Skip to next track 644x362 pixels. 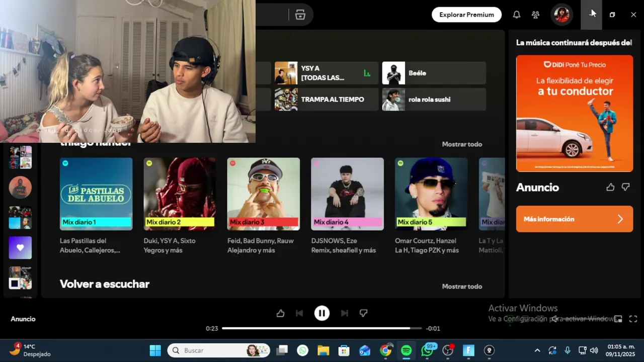pyautogui.click(x=345, y=313)
